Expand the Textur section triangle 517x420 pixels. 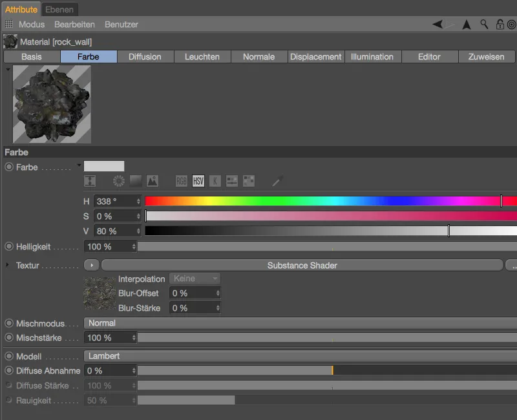coord(7,265)
